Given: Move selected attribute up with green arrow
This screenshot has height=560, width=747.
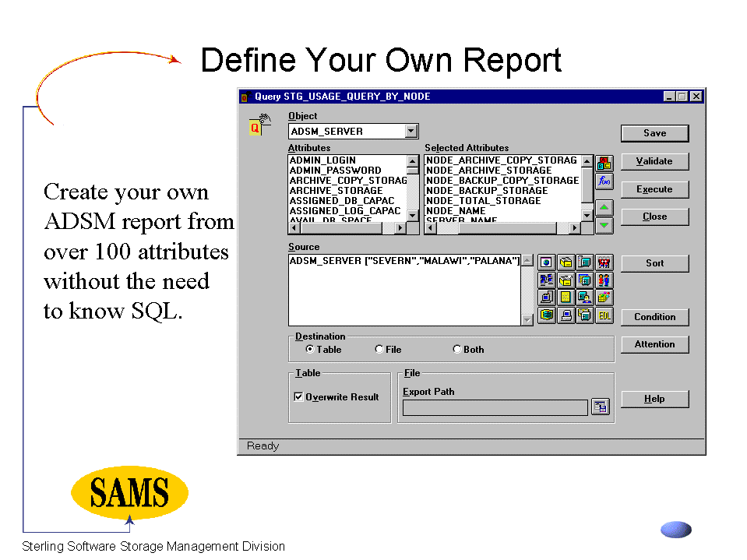Looking at the screenshot, I should point(604,208).
